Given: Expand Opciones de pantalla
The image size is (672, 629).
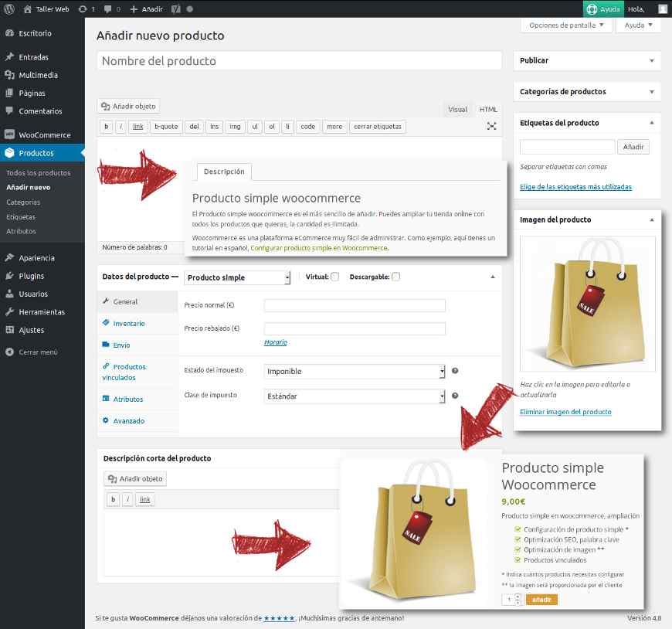Looking at the screenshot, I should [x=566, y=25].
